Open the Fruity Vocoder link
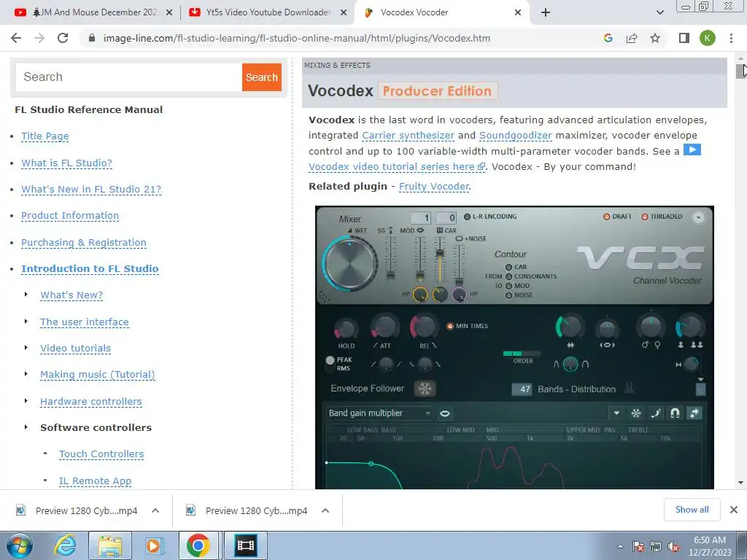This screenshot has width=747, height=560. (435, 186)
